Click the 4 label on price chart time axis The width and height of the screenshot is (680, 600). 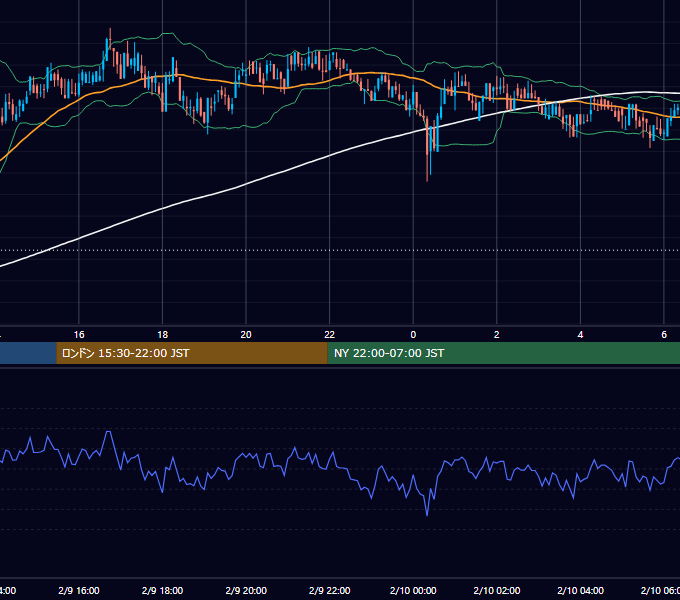(580, 335)
